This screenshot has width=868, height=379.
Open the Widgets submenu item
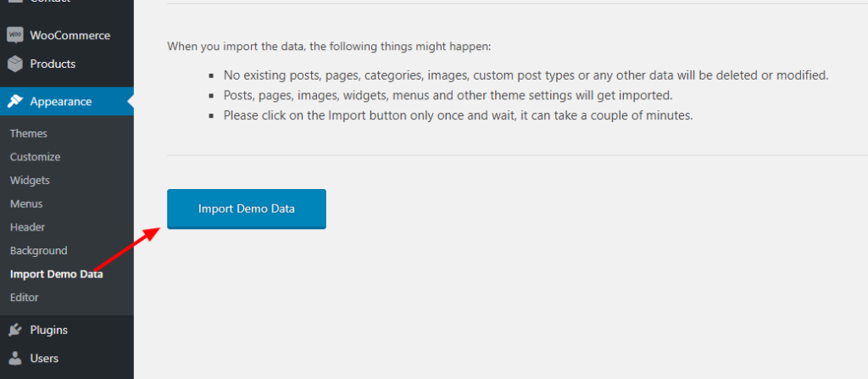click(30, 181)
